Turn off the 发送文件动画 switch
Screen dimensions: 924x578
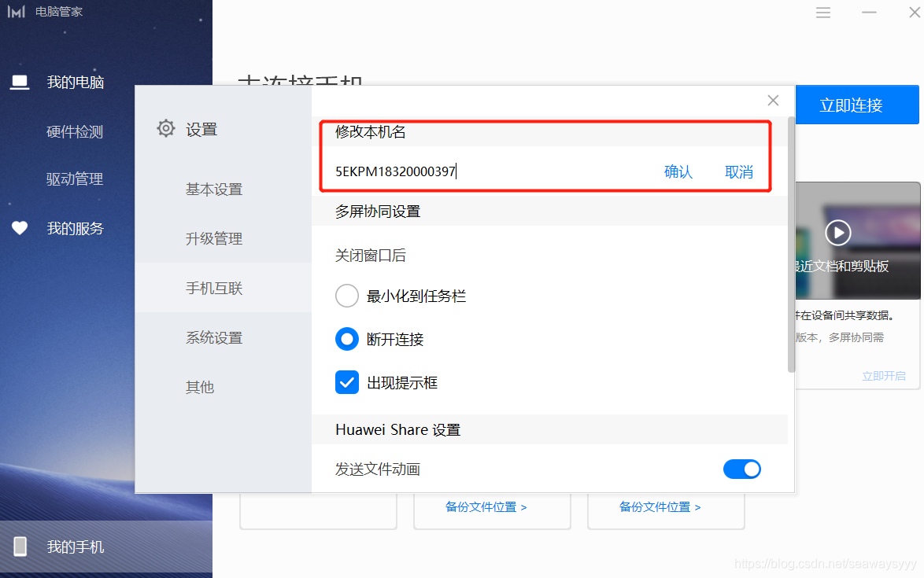pos(742,469)
